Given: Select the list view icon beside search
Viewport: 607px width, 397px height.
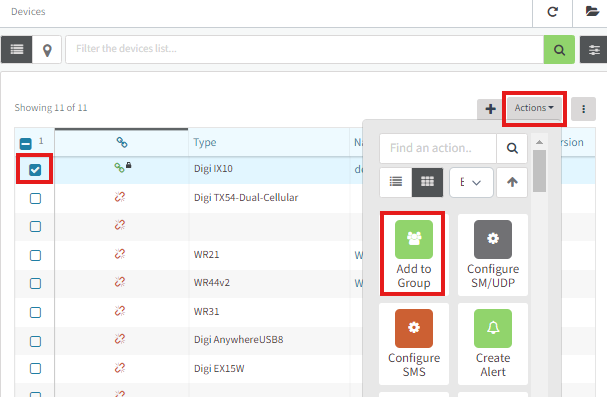Looking at the screenshot, I should 17,50.
